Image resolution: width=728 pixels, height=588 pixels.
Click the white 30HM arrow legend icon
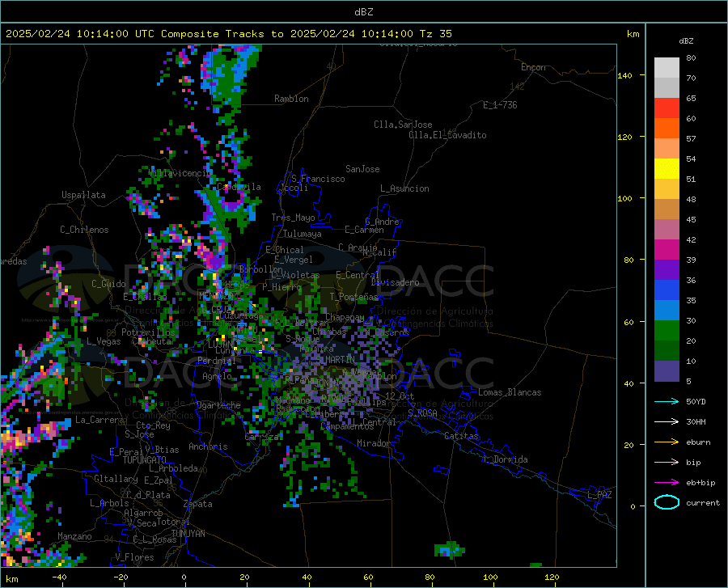pyautogui.click(x=667, y=422)
